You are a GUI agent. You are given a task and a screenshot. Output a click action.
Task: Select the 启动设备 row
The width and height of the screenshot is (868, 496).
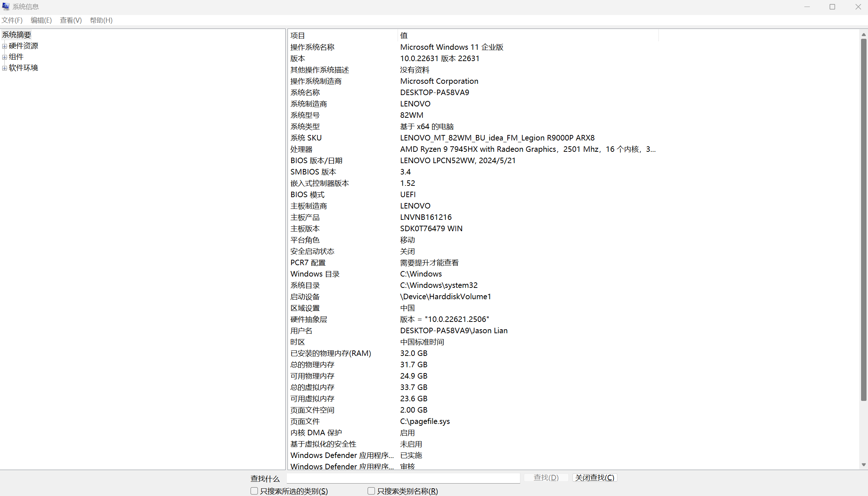(x=473, y=297)
